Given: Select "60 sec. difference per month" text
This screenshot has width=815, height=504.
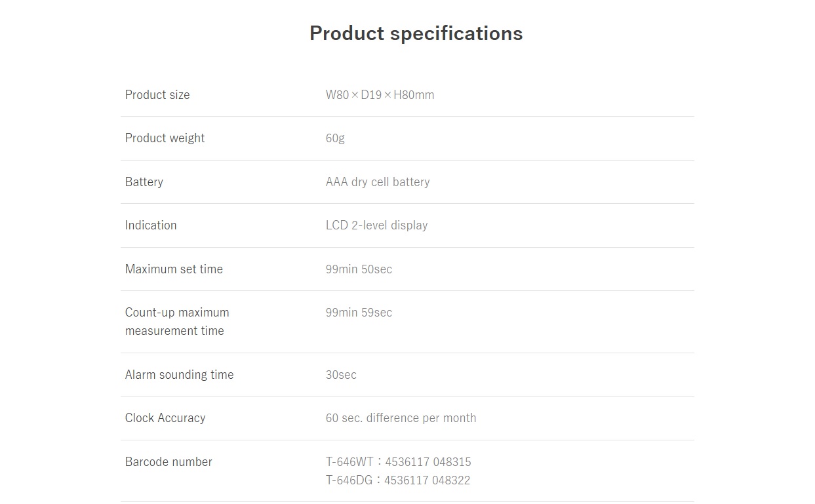Looking at the screenshot, I should (x=401, y=418).
